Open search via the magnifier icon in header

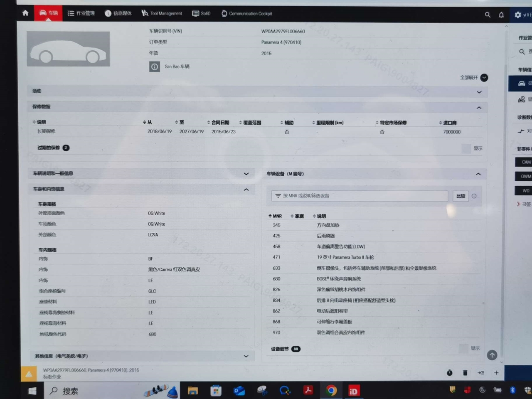tap(488, 15)
